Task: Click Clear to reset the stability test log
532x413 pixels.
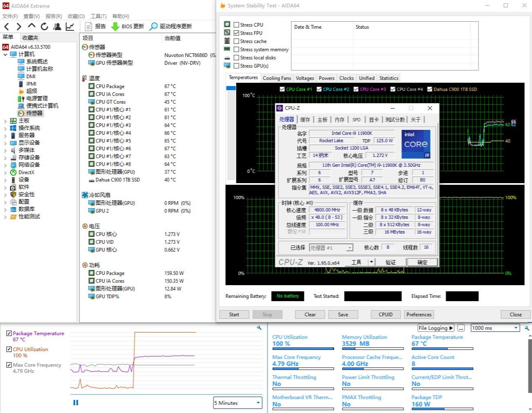Action: 309,314
